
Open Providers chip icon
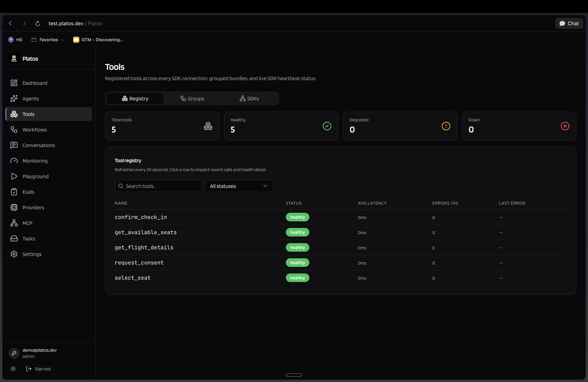(x=14, y=208)
